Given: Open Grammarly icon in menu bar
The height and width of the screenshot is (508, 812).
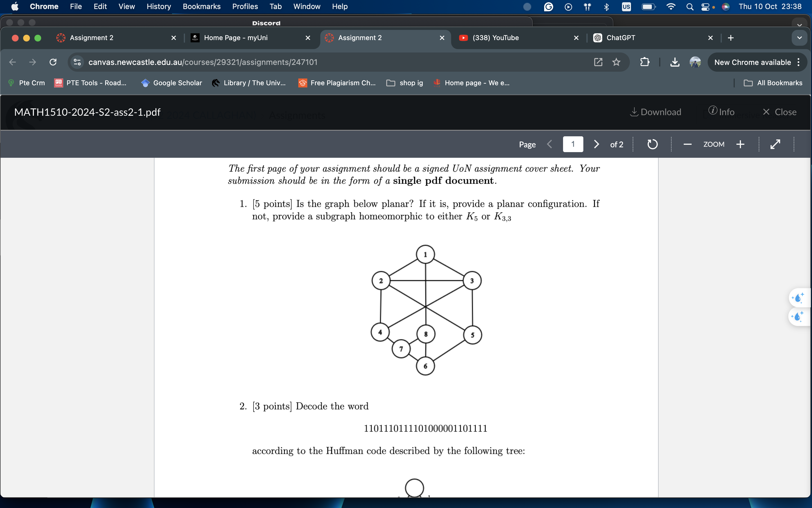Looking at the screenshot, I should coord(548,6).
